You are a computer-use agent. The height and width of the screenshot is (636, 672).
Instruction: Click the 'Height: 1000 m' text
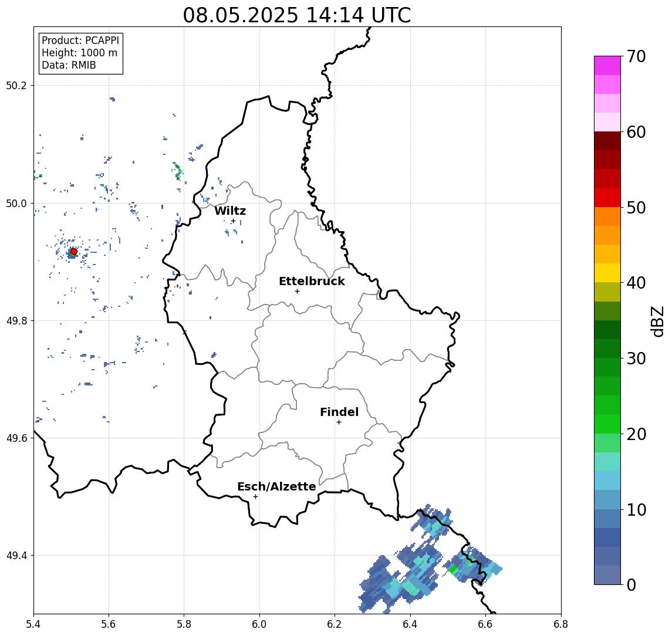79,53
